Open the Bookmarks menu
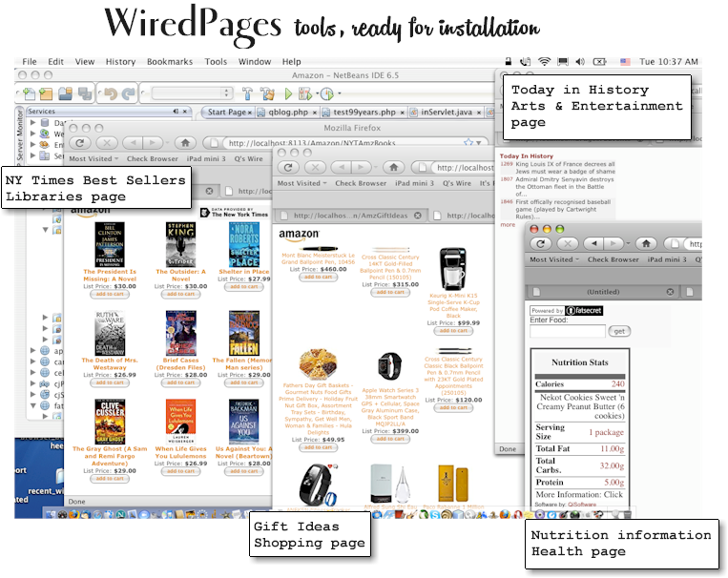Viewport: 728px width, 578px height. click(170, 62)
